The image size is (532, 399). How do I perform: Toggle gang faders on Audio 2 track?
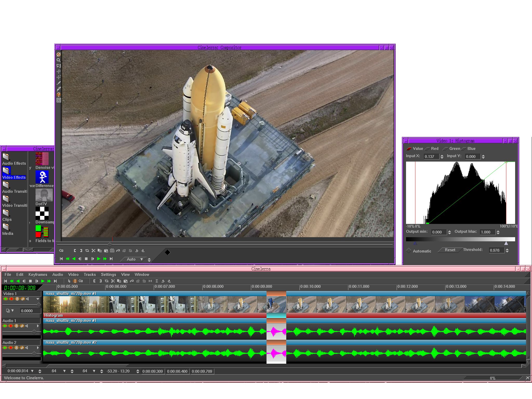16,348
